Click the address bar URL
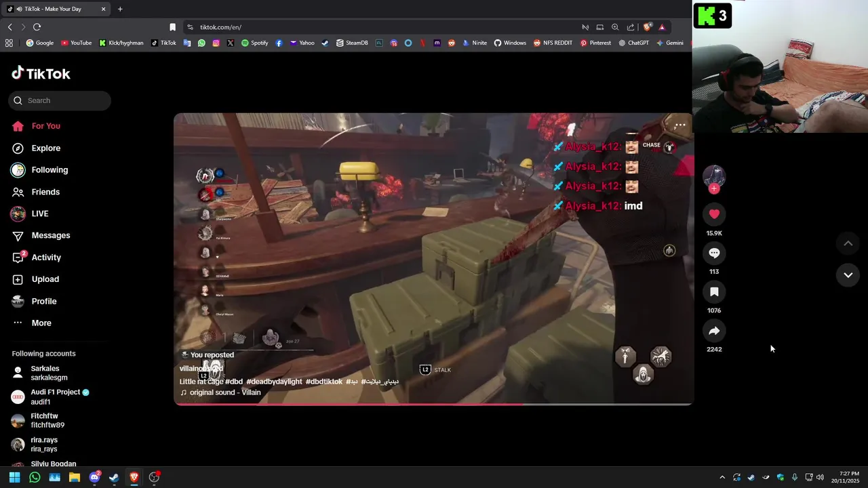 point(220,27)
